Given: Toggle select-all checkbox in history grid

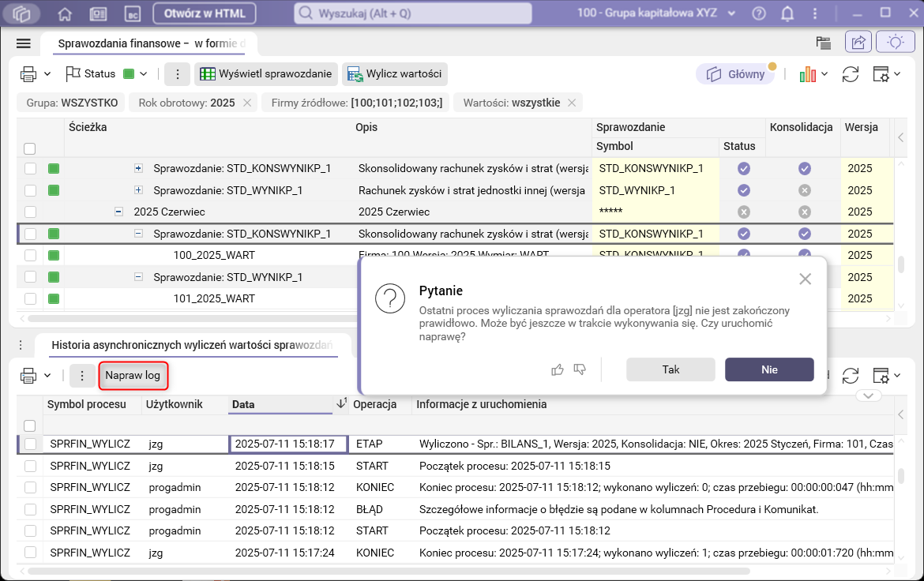Looking at the screenshot, I should tap(29, 425).
